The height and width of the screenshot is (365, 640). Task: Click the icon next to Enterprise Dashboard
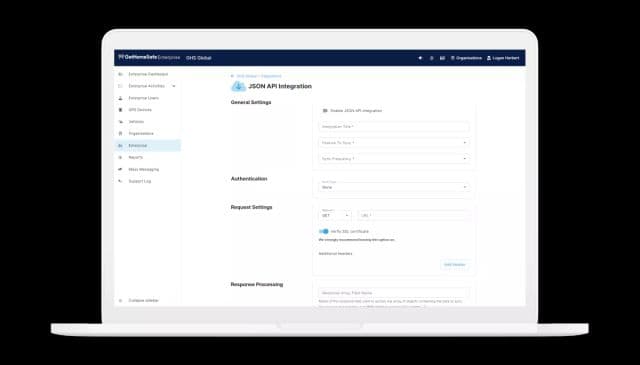click(x=120, y=74)
